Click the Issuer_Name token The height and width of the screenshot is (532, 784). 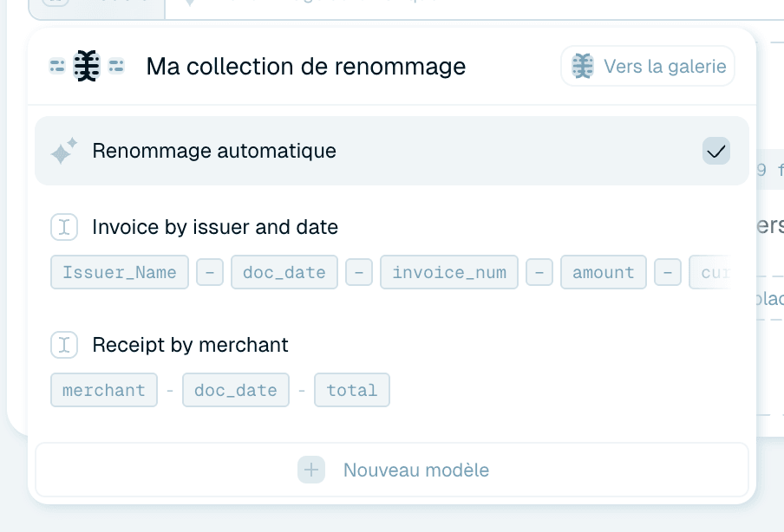click(x=120, y=272)
